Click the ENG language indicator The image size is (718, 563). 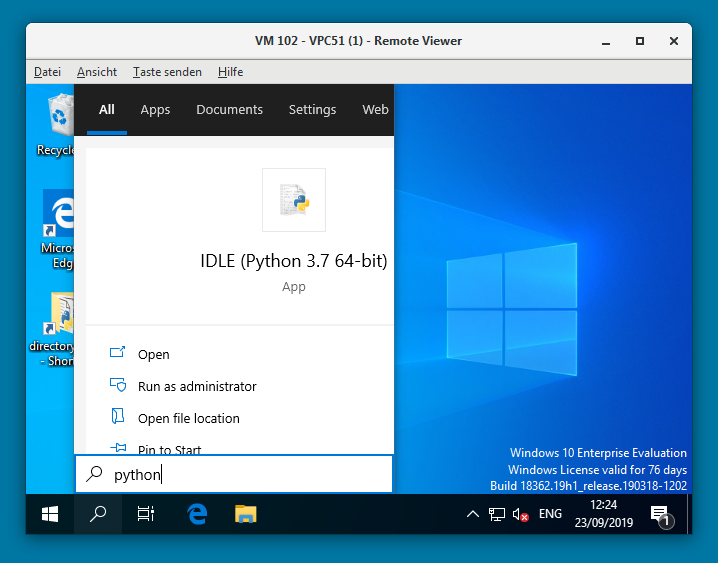coord(550,514)
